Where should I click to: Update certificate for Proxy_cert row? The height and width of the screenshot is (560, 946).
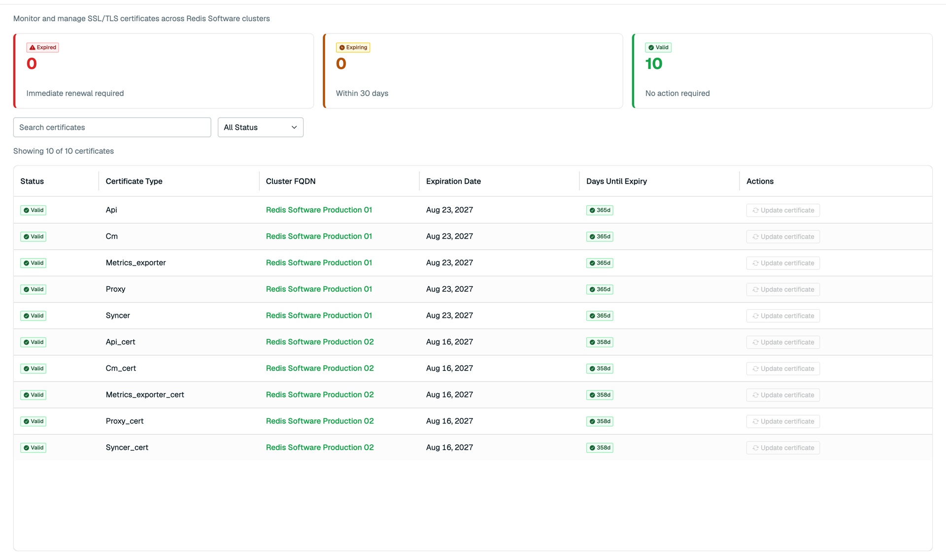783,421
